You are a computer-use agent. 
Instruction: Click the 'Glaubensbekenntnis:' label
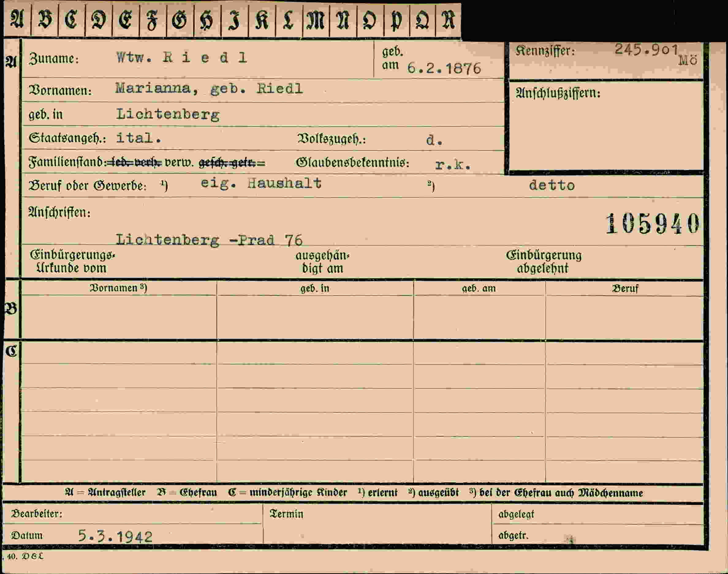353,163
